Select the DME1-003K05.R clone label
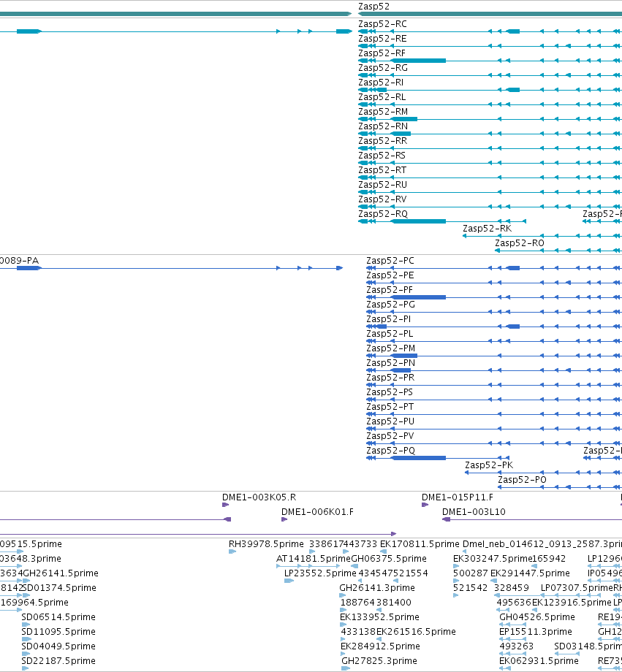The height and width of the screenshot is (672, 622). pyautogui.click(x=259, y=497)
